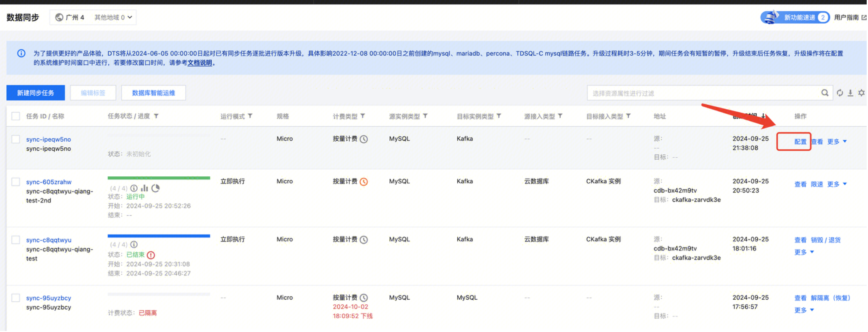Click the progress info icon for sync-c8qqtwyu
This screenshot has width=868, height=332.
(x=134, y=245)
